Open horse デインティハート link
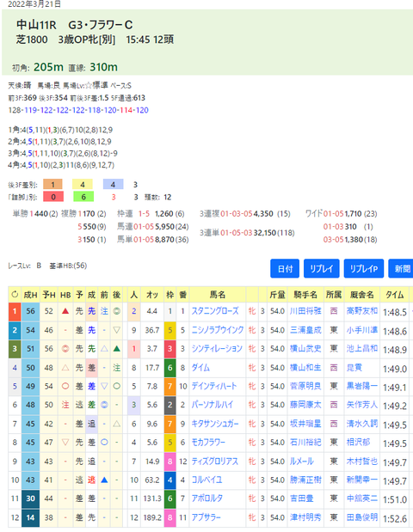 point(214,387)
